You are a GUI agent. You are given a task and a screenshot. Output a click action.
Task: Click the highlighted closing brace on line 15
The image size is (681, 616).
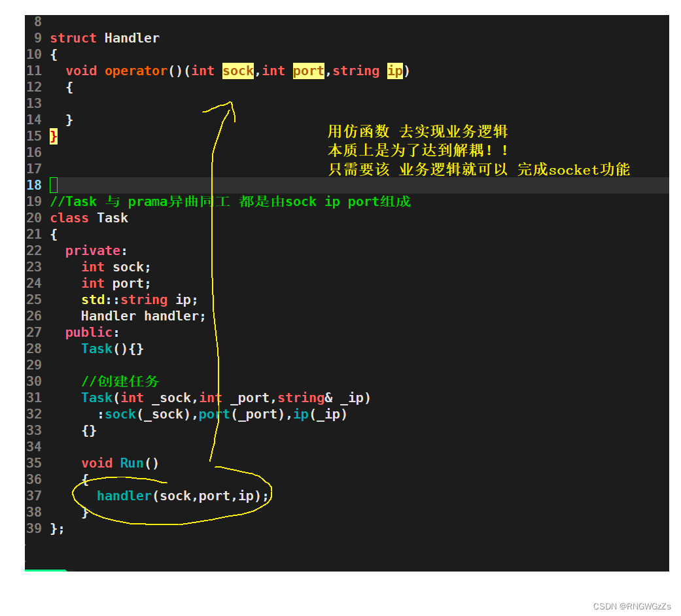(x=54, y=136)
